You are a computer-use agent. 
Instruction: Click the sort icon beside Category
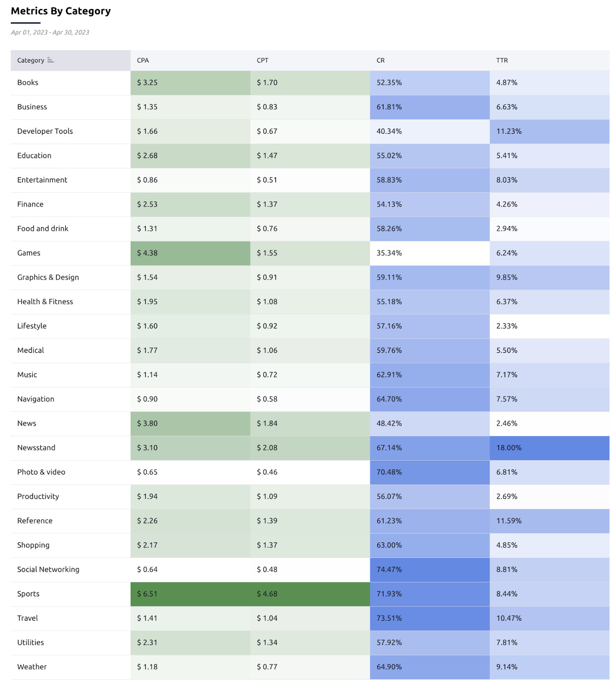click(51, 60)
